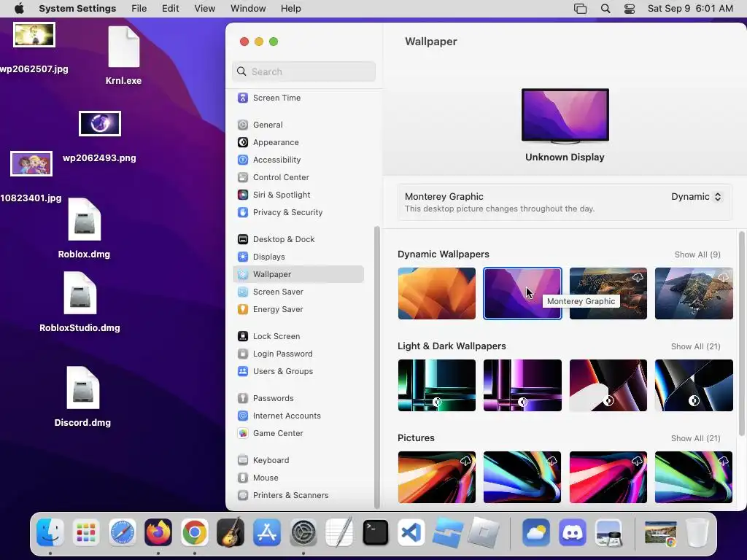This screenshot has width=747, height=560.
Task: Open Launchpad from the Dock
Action: (x=86, y=532)
